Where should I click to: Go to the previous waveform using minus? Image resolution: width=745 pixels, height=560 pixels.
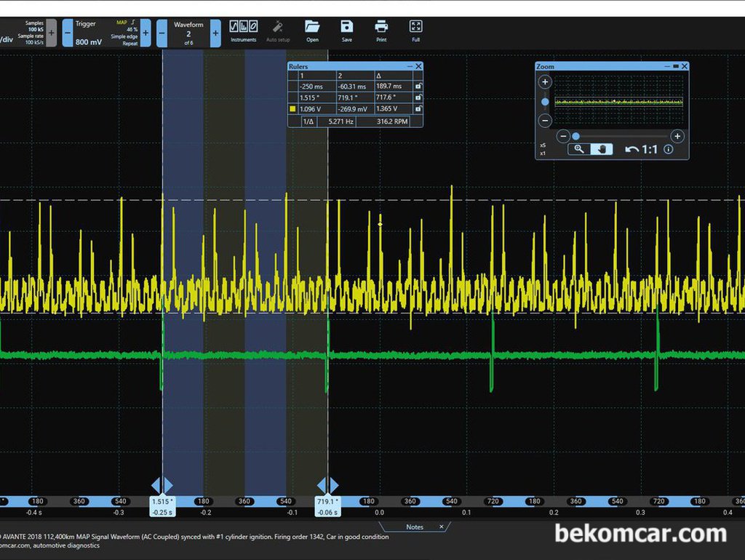point(162,33)
